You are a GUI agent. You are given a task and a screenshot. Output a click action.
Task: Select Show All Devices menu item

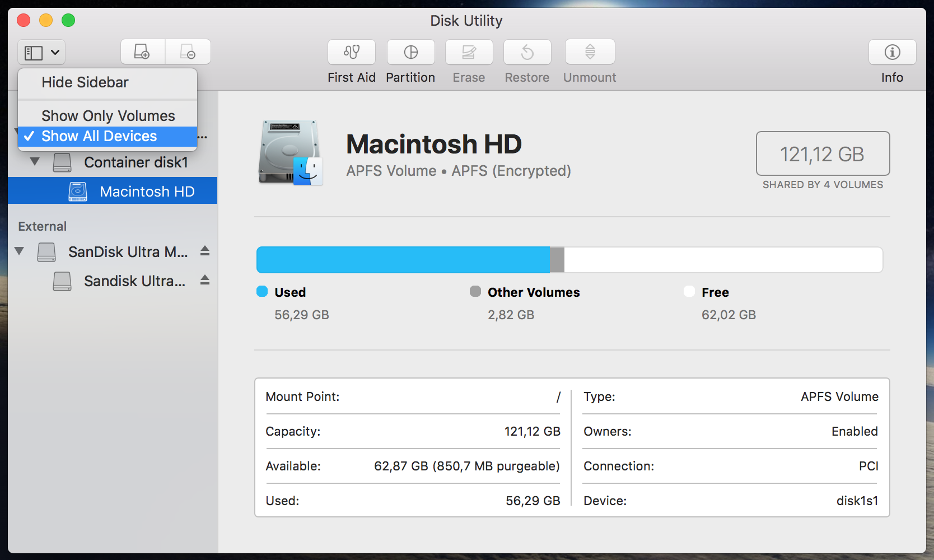[108, 136]
